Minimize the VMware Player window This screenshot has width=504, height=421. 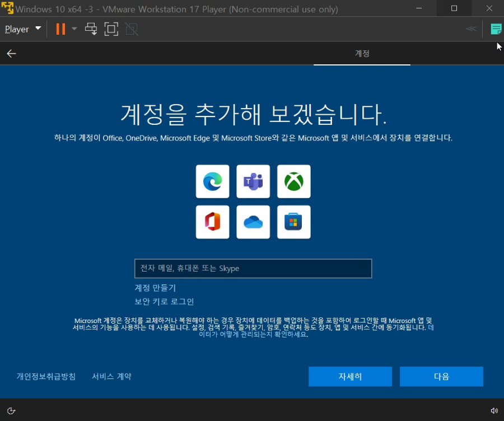pyautogui.click(x=419, y=8)
